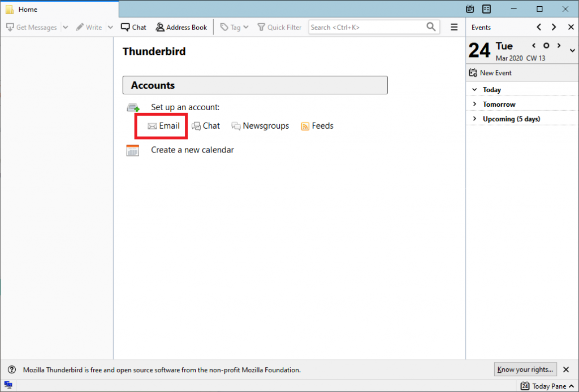Click the large date number 24

tap(479, 50)
